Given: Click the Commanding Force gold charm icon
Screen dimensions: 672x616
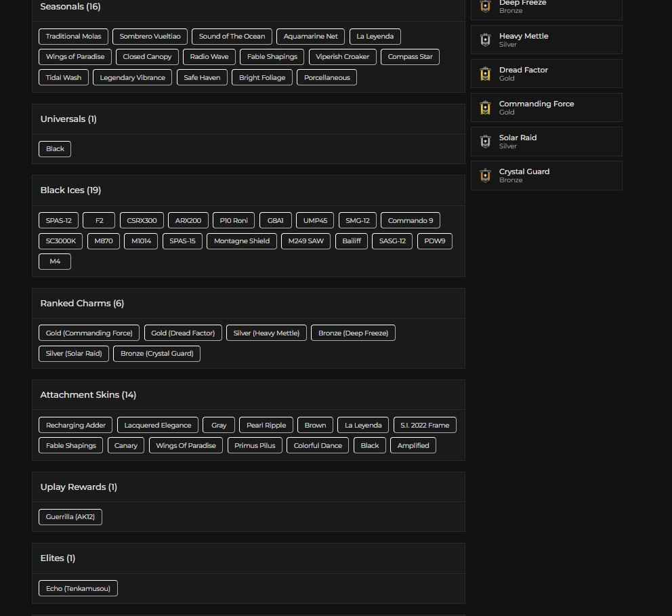Looking at the screenshot, I should click(x=485, y=108).
